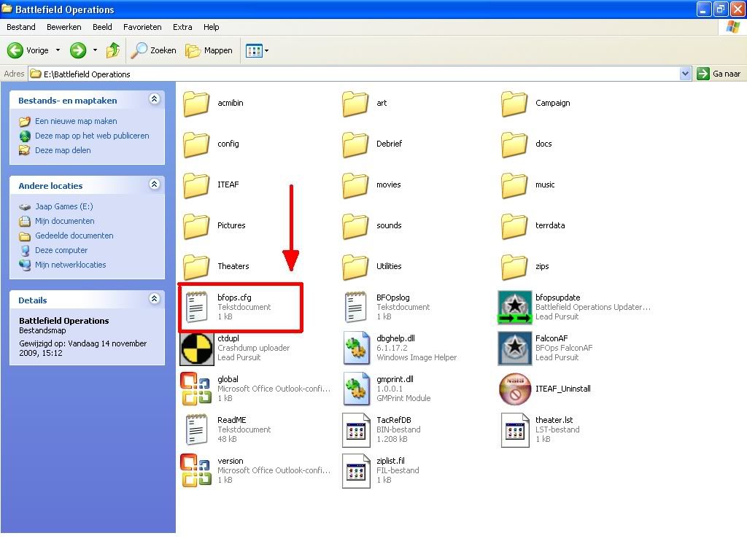Click the Ga naar button
Viewport: 747px width, 560px height.
tap(719, 74)
